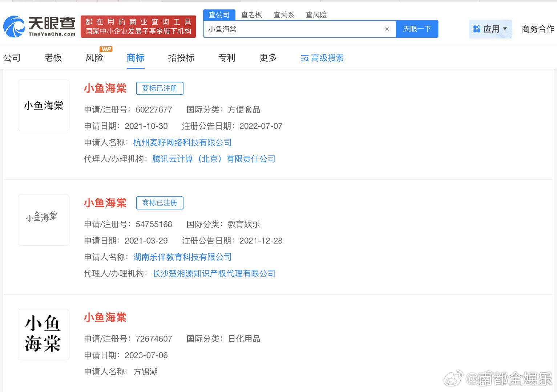
Task: Switch to the 风险 results tab
Action: pos(94,58)
